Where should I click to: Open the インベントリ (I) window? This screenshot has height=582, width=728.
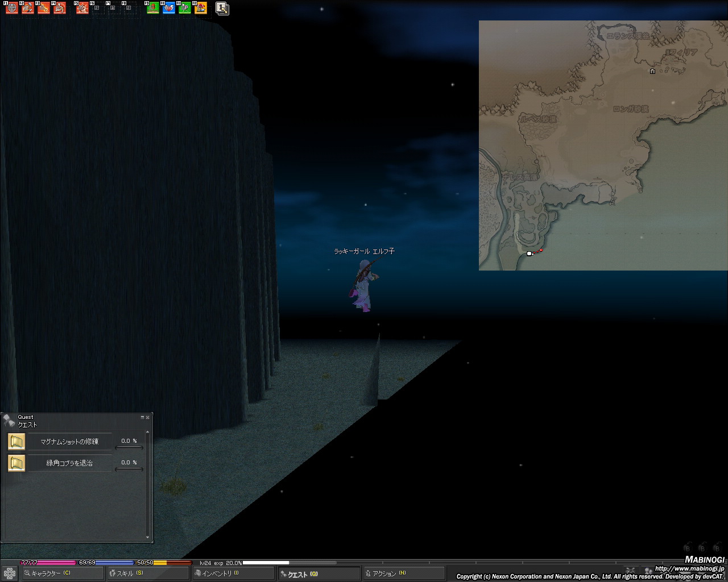[x=233, y=573]
